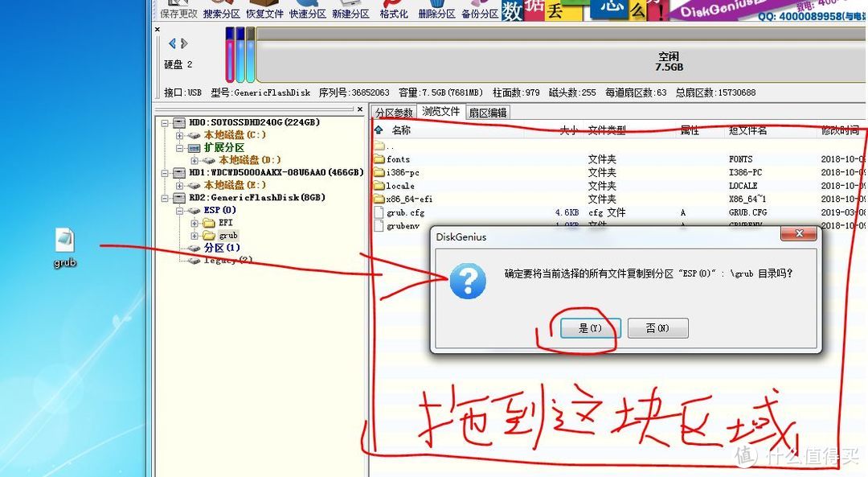Select the 格式化 (Format) toolbar icon

click(393, 10)
